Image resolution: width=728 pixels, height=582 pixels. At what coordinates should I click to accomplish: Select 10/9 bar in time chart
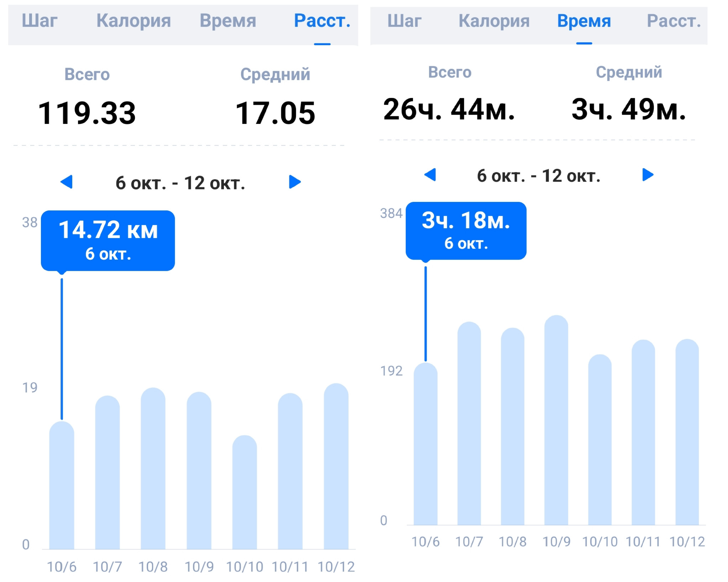pyautogui.click(x=556, y=420)
